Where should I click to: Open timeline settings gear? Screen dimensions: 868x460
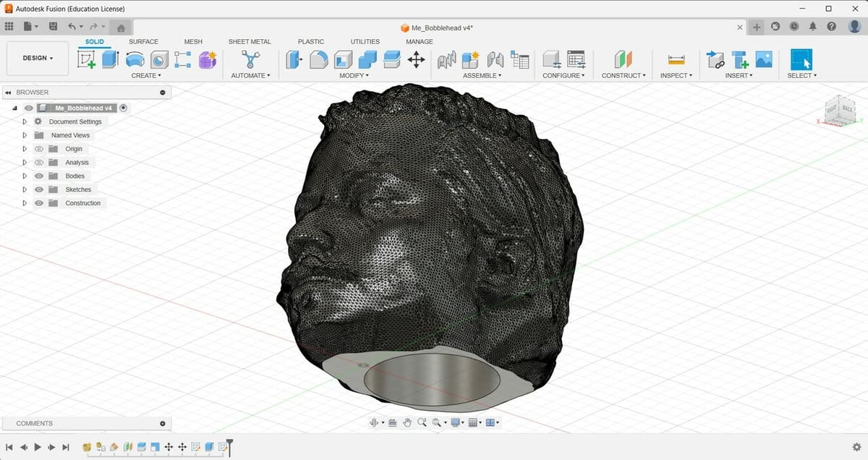(856, 448)
